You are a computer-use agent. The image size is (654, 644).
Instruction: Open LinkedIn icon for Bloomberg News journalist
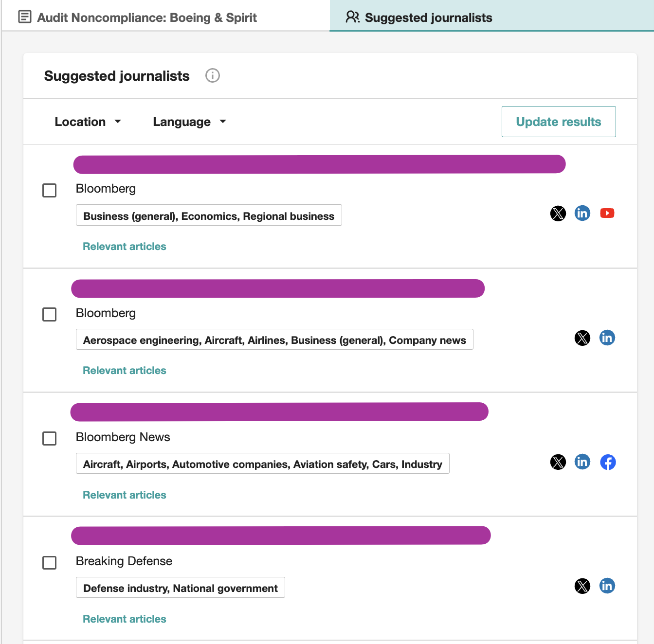click(582, 462)
